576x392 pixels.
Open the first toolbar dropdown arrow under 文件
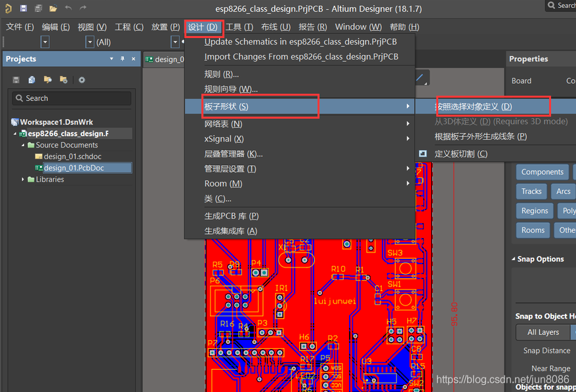tap(45, 42)
